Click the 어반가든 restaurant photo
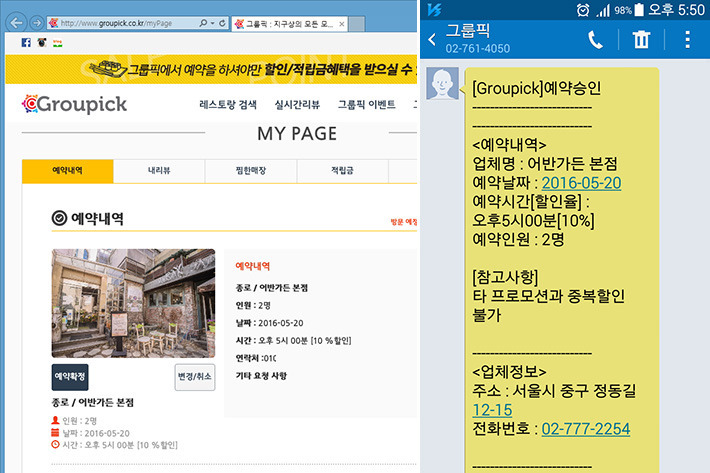 coord(133,303)
